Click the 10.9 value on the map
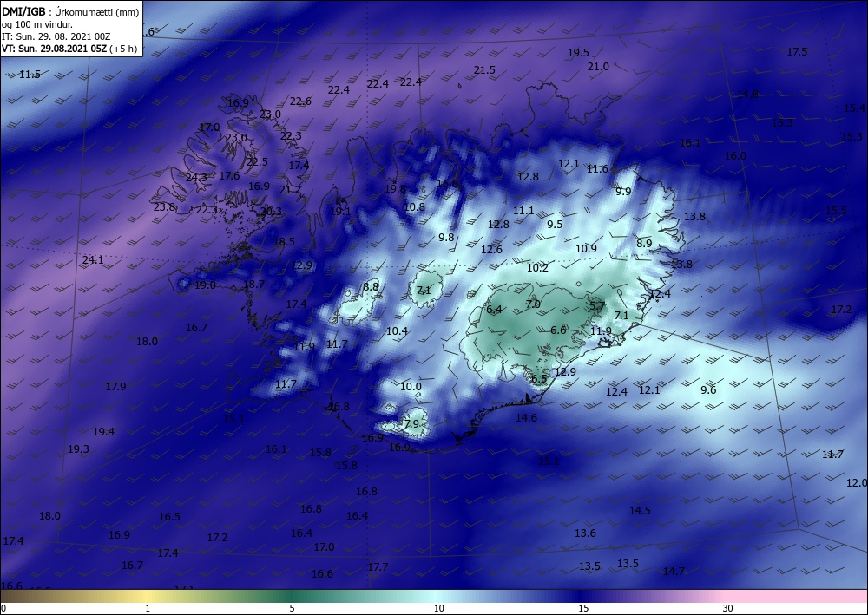The width and height of the screenshot is (868, 615). (x=586, y=248)
